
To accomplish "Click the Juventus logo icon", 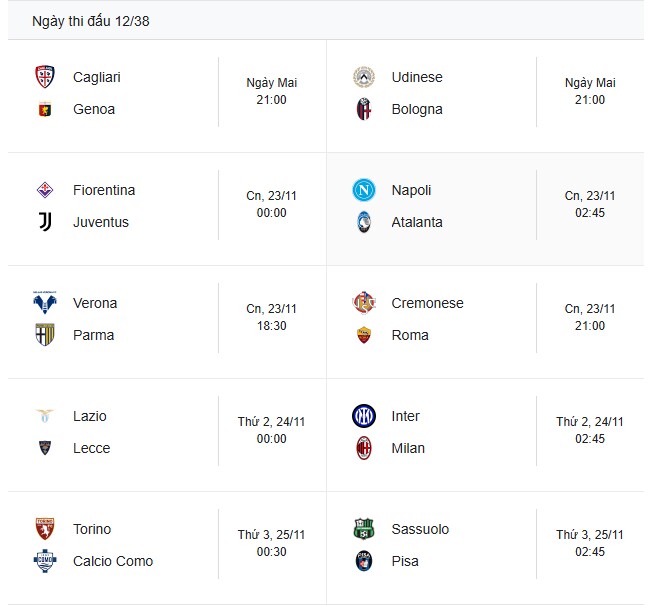I will (x=44, y=222).
